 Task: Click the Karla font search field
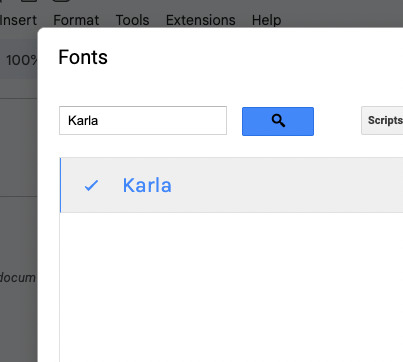tap(143, 121)
